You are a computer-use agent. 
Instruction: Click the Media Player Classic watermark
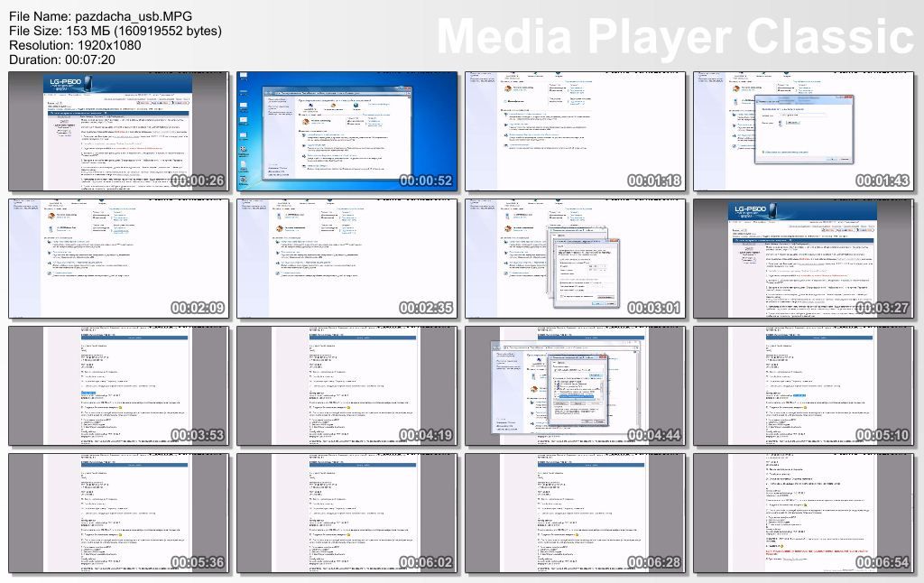click(x=675, y=36)
